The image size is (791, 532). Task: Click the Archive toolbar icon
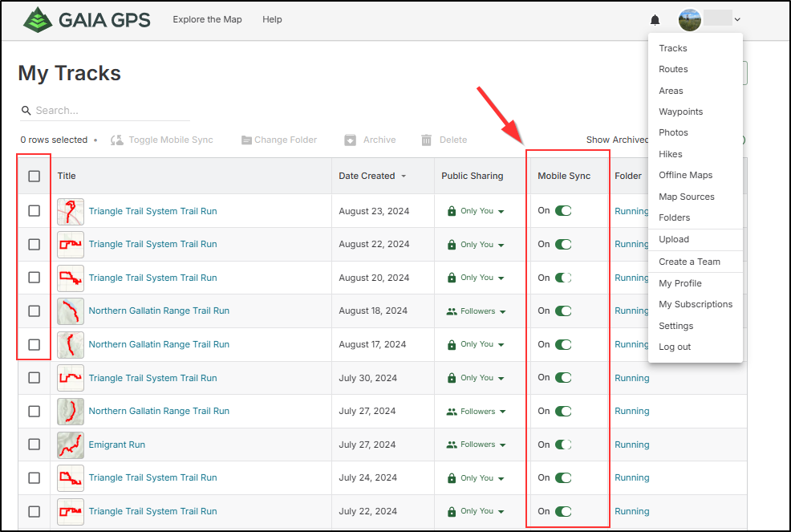click(x=350, y=140)
